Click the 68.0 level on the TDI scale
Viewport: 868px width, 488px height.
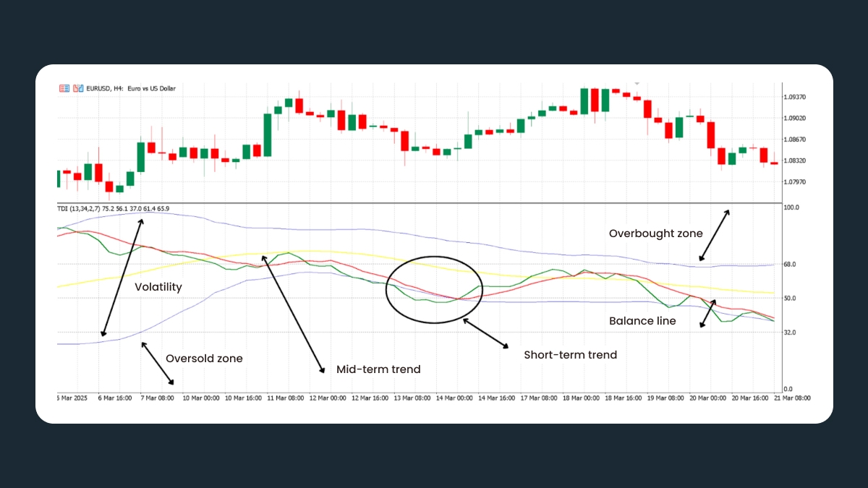pos(790,265)
